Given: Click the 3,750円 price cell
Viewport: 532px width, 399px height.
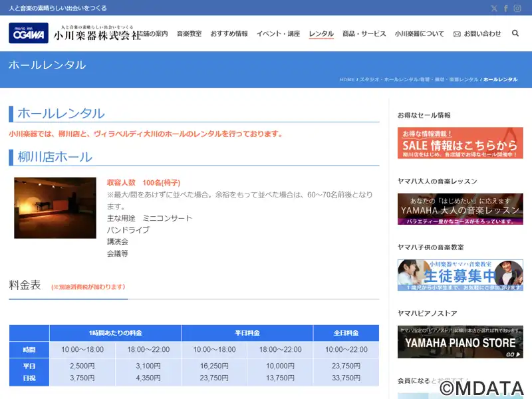Looking at the screenshot, I should [82, 378].
